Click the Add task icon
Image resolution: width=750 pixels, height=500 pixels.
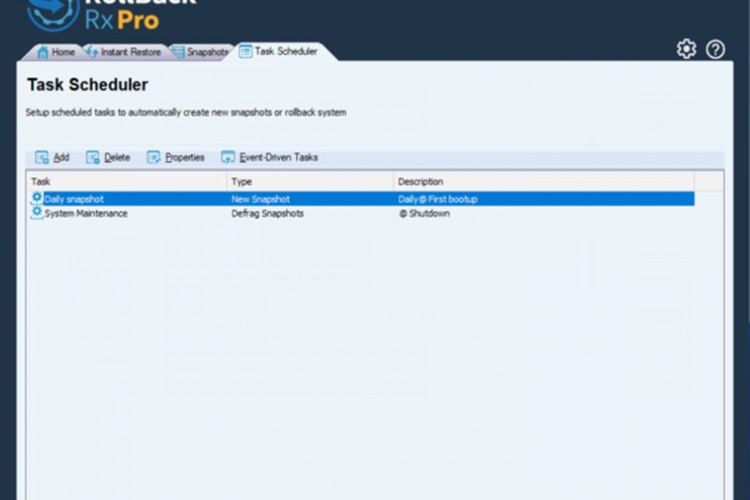pos(42,157)
